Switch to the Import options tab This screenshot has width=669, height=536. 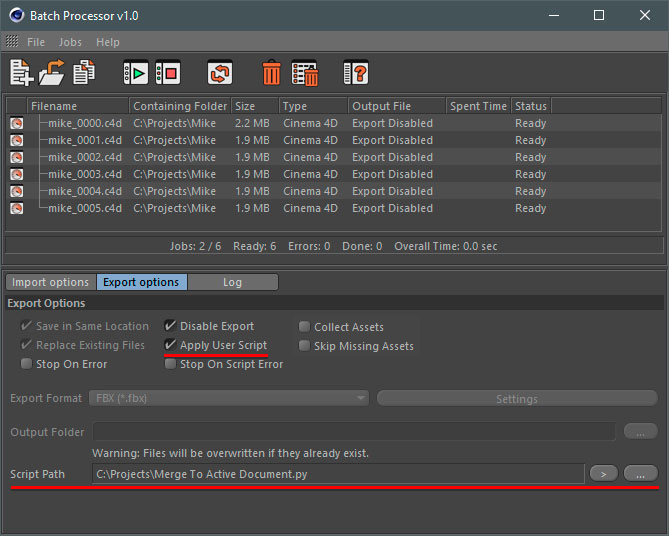[x=51, y=282]
